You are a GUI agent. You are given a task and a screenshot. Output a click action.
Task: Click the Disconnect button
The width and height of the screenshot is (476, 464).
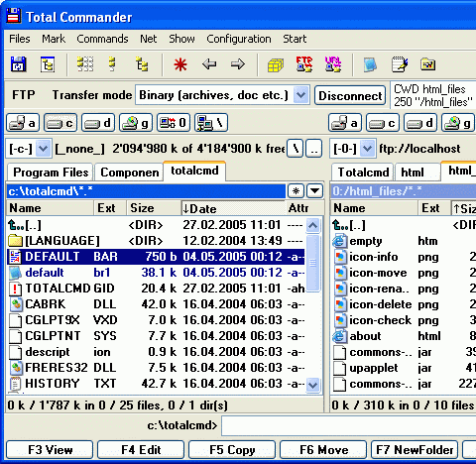(350, 96)
